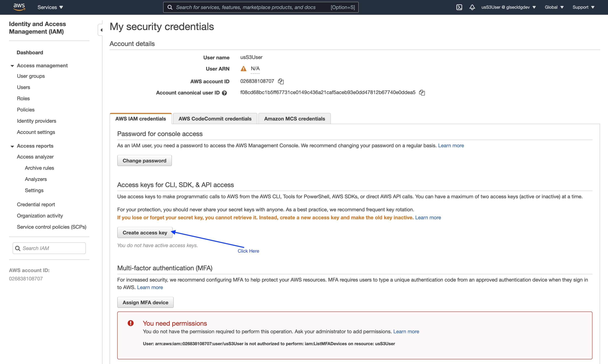Open Learn more link in permissions error
Screen dimensions: 608x364
click(x=406, y=332)
